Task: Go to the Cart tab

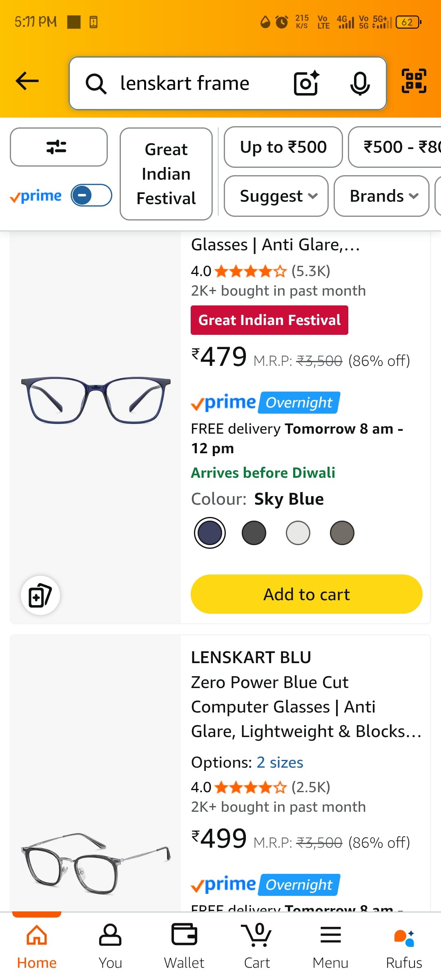Action: point(257,946)
